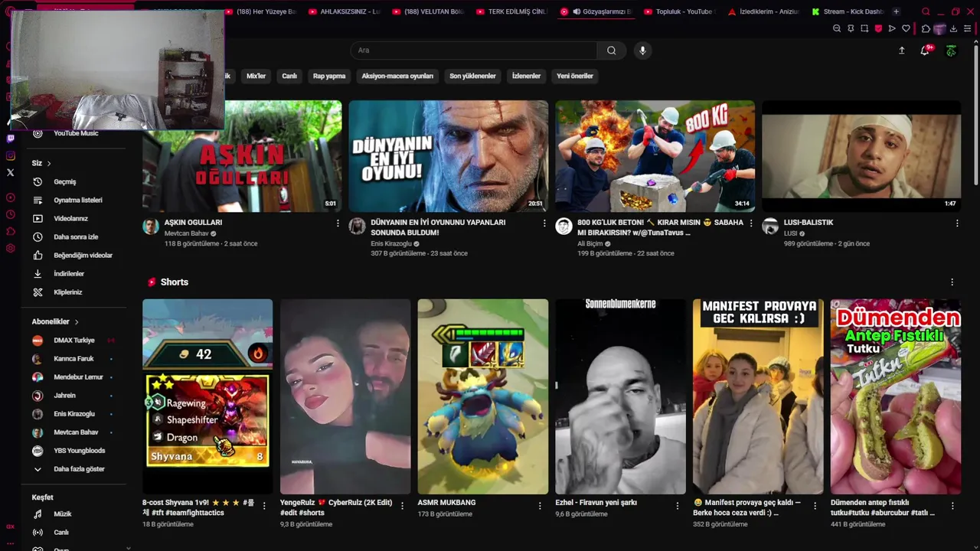Viewport: 980px width, 551px height.
Task: Open options menu for DÜNYANIN EN İYİ OYUNUNU video
Action: [544, 223]
